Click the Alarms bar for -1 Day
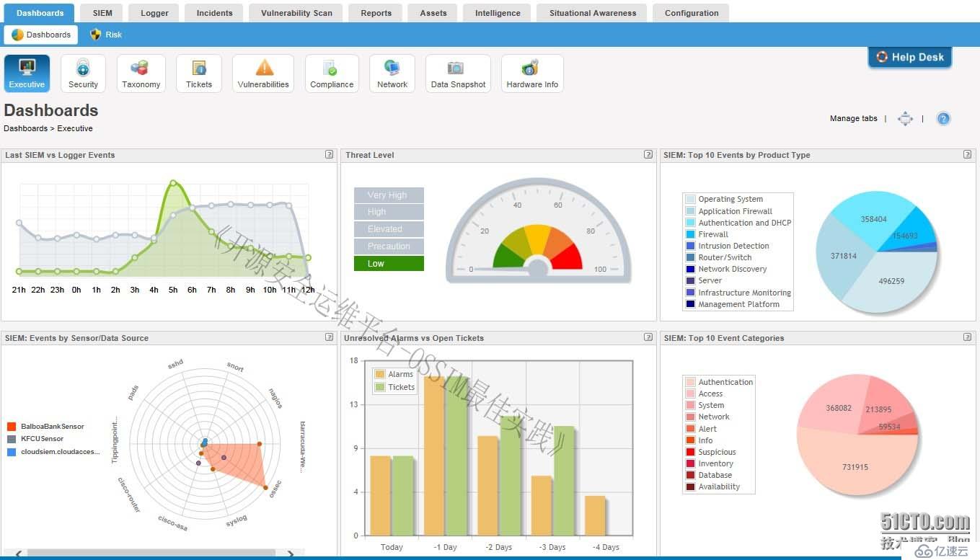The height and width of the screenshot is (560, 980). click(434, 456)
